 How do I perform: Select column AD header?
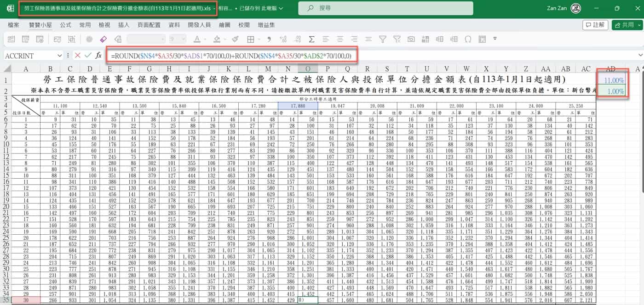611,68
